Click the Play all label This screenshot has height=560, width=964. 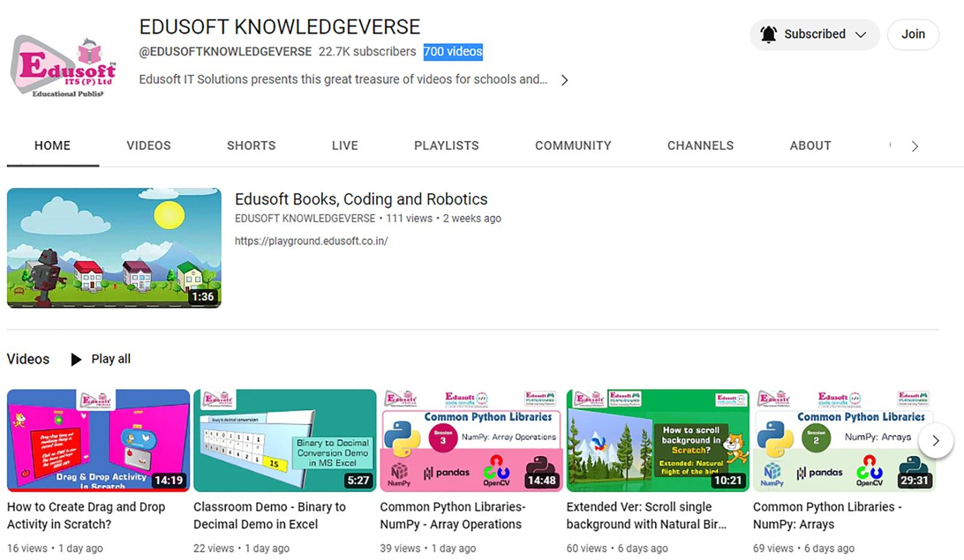[x=111, y=359]
